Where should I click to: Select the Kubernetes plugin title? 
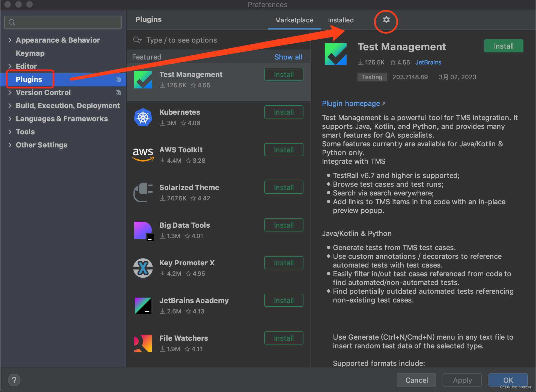[180, 112]
